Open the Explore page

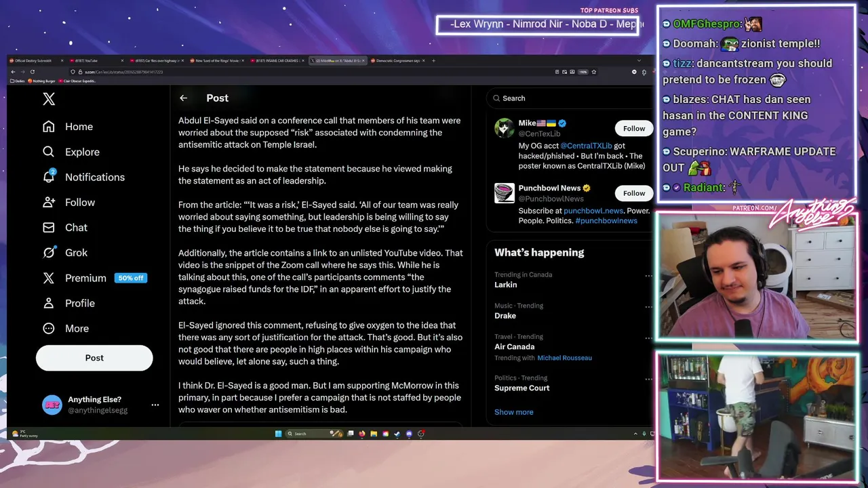tap(71, 152)
